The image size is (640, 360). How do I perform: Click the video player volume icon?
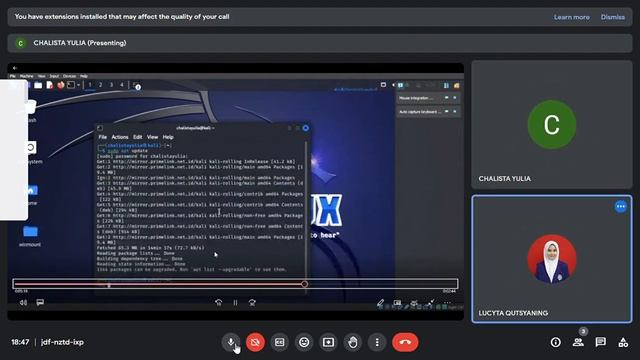point(23,302)
